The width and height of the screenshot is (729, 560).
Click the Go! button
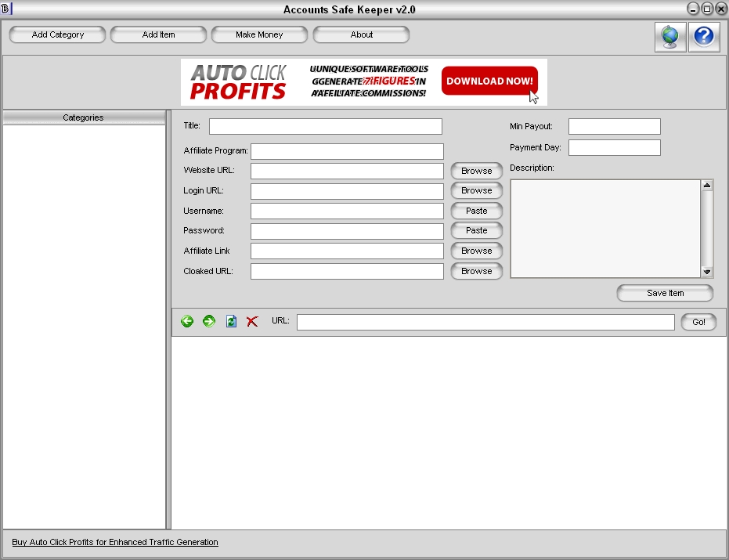[x=698, y=322]
